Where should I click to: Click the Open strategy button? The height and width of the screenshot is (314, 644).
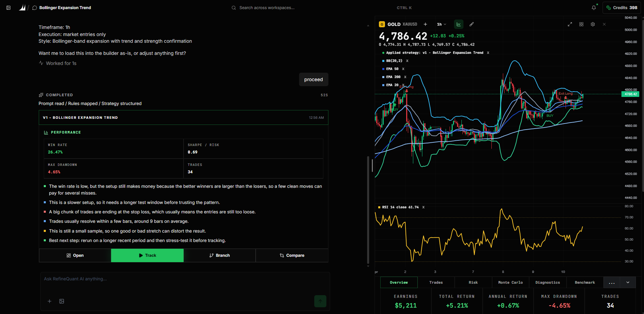[x=75, y=255]
